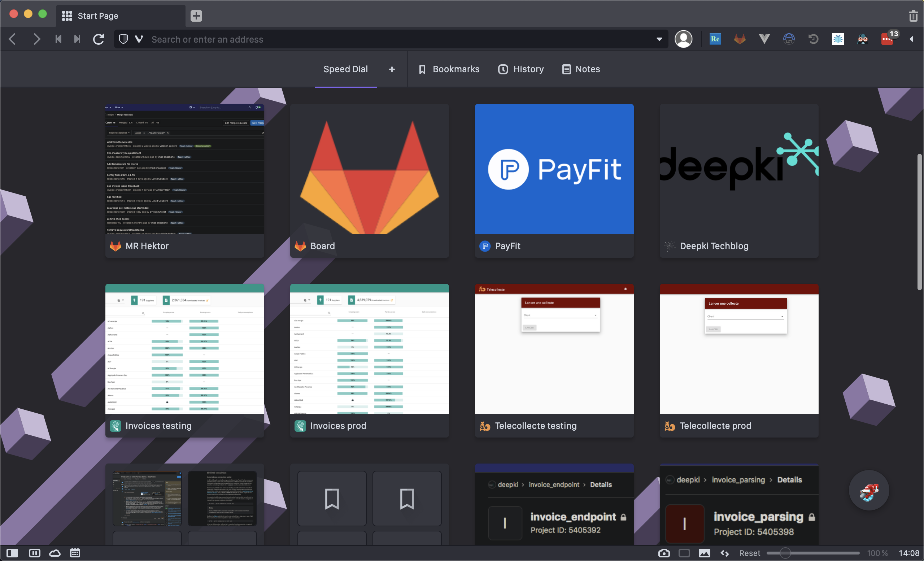Toggle image loading in status bar

point(704,553)
